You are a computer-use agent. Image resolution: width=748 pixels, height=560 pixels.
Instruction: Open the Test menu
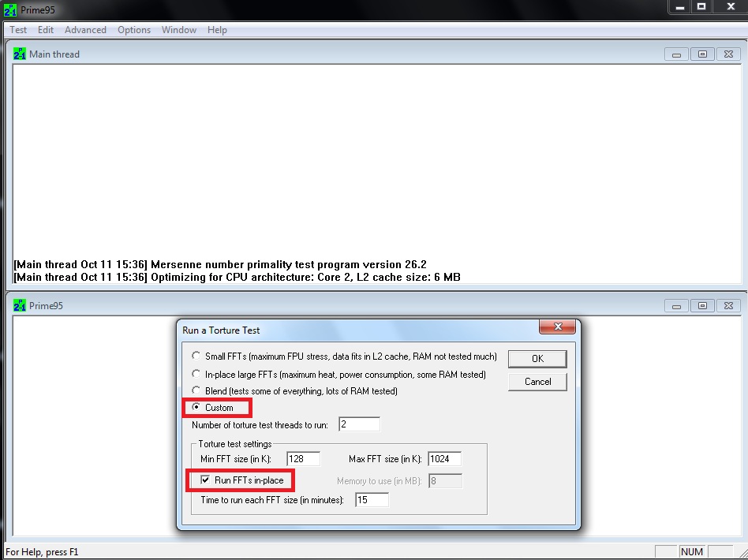(x=18, y=29)
